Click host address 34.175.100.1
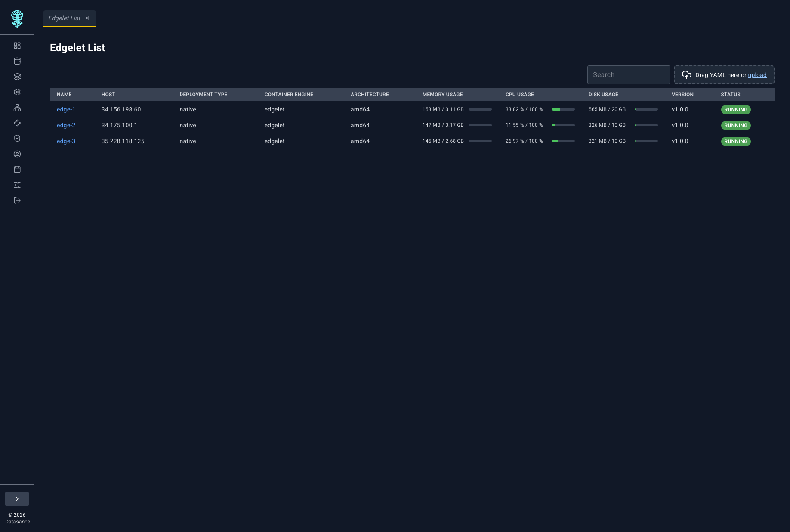Image resolution: width=790 pixels, height=532 pixels. coord(119,125)
